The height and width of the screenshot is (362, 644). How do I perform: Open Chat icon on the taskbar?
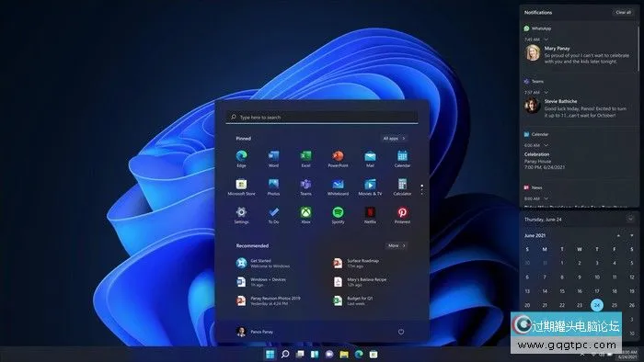pyautogui.click(x=329, y=355)
